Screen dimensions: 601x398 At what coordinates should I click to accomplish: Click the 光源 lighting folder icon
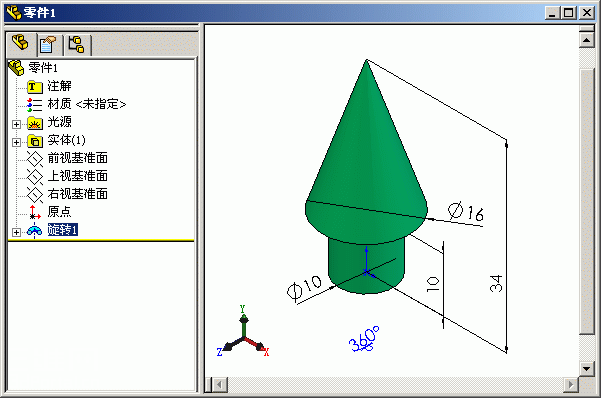pos(35,123)
